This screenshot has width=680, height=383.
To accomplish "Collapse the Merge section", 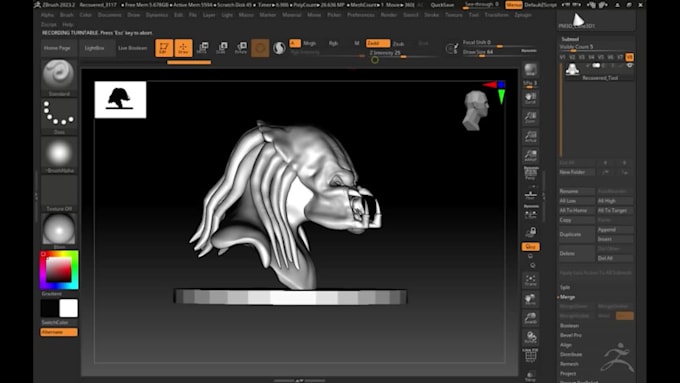I will point(567,297).
